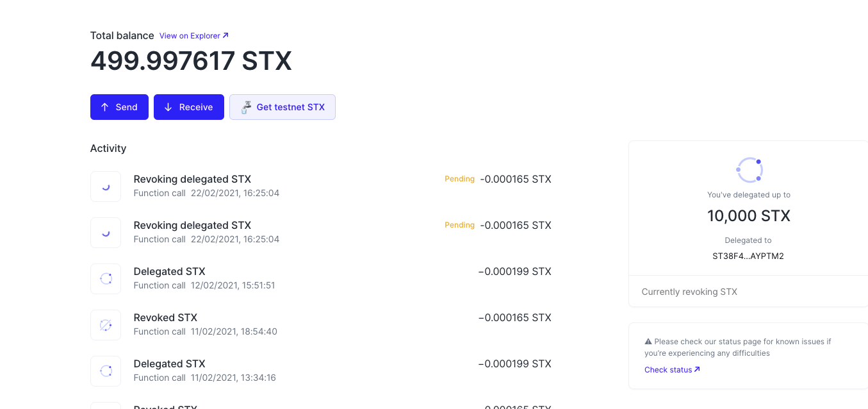This screenshot has width=868, height=409.
Task: Click the external-link arrow beside View on Explorer
Action: point(225,35)
